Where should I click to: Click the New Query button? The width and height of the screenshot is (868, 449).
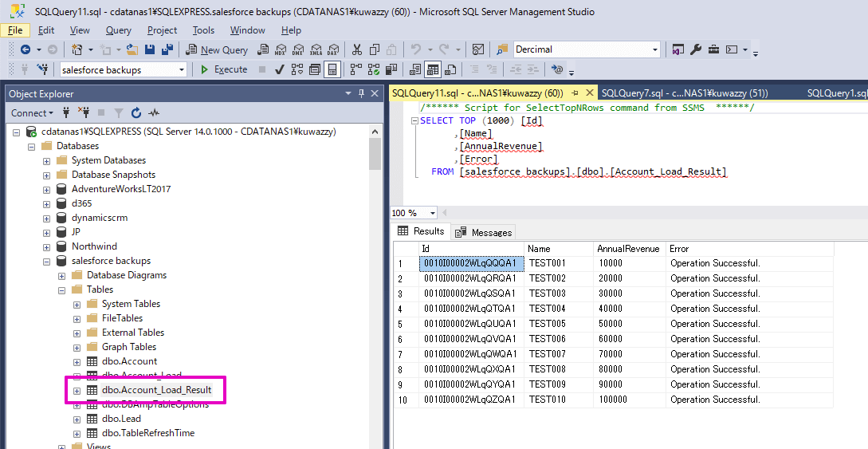point(217,49)
